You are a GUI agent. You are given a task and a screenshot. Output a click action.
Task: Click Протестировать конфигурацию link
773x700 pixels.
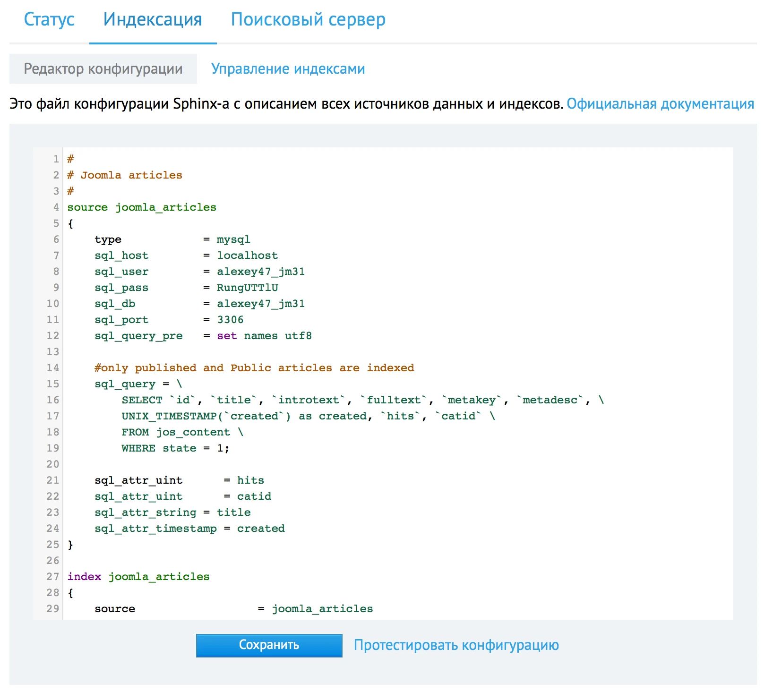click(456, 645)
